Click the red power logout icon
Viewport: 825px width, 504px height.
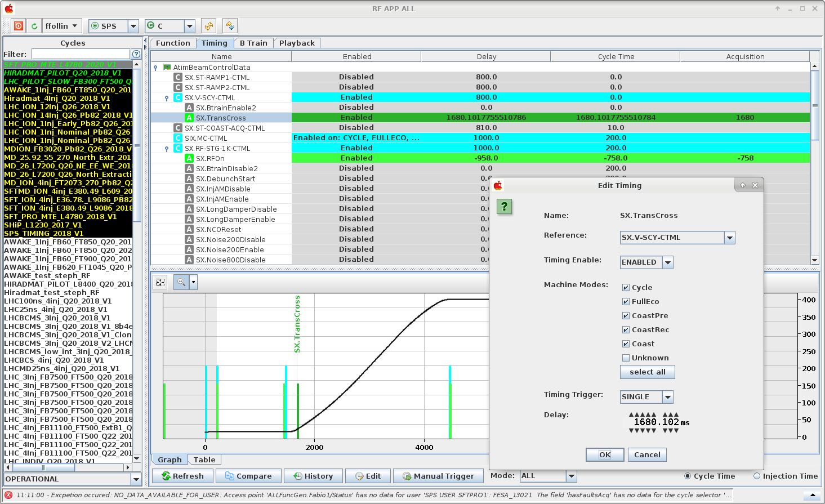pyautogui.click(x=19, y=26)
